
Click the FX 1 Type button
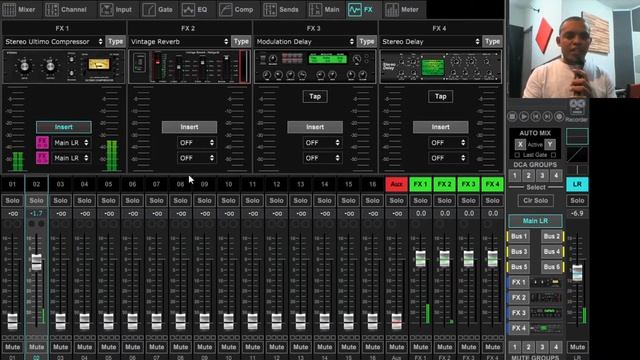[x=116, y=42]
